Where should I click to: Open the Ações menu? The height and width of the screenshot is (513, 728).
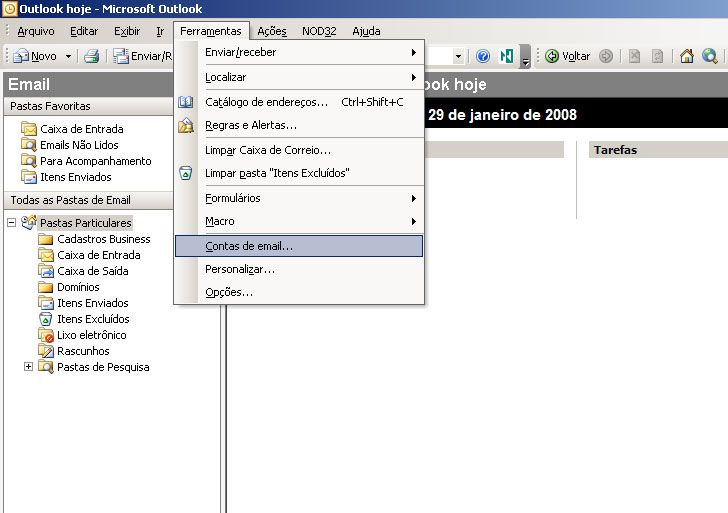point(272,31)
